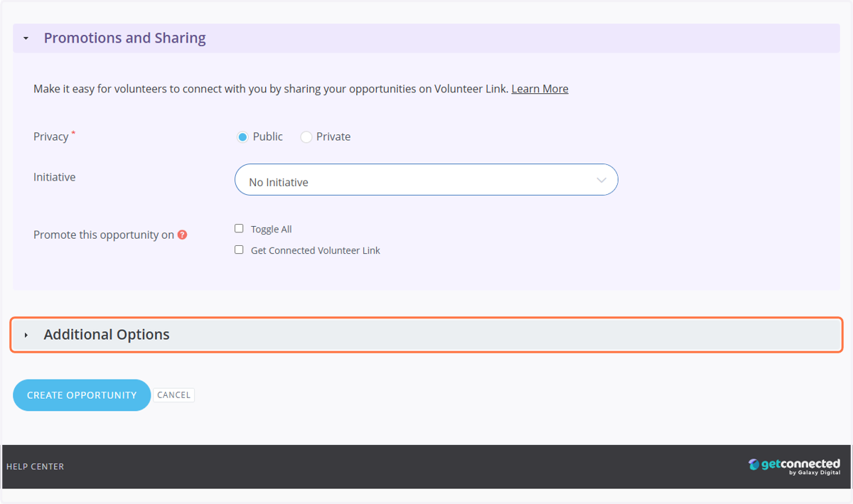Select the Private privacy radio button
The height and width of the screenshot is (504, 853).
[306, 137]
